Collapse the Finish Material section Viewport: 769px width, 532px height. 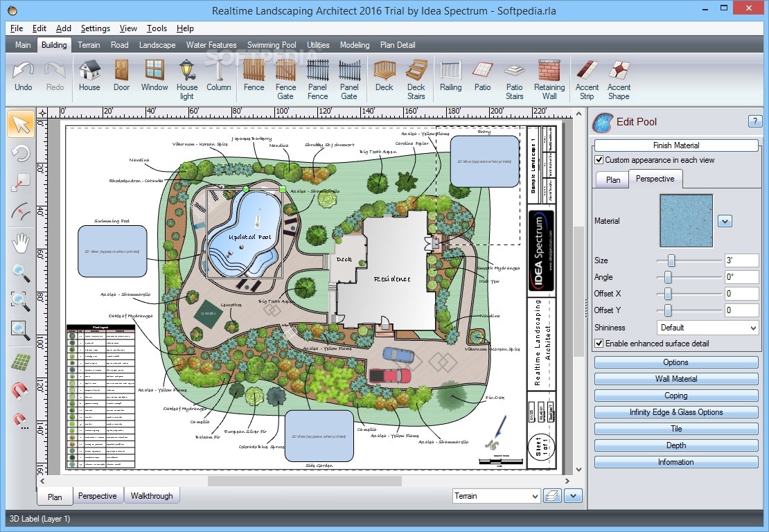(x=675, y=145)
